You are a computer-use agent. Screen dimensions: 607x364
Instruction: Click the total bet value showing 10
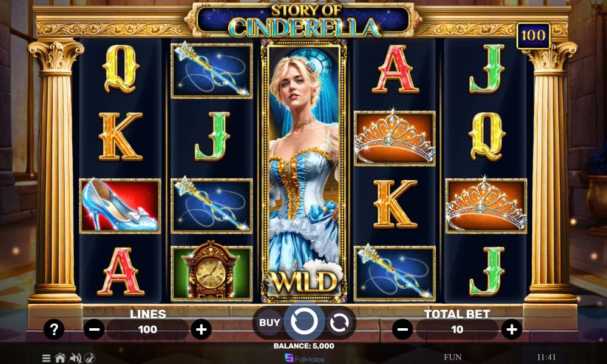point(457,329)
